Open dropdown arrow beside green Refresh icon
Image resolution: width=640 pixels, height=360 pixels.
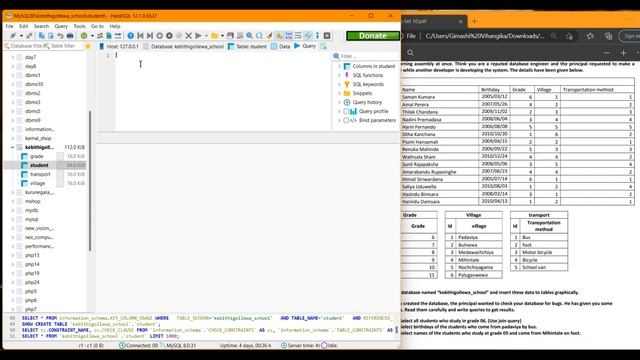click(x=92, y=36)
